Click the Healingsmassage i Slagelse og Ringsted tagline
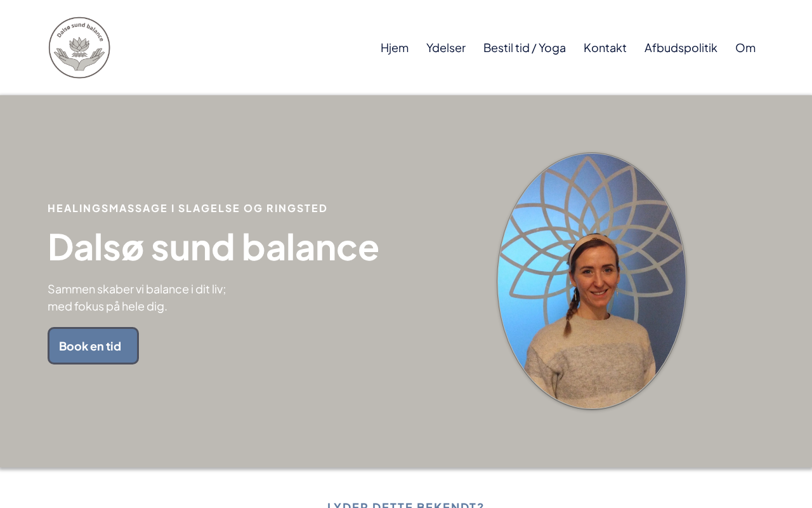 [x=188, y=208]
